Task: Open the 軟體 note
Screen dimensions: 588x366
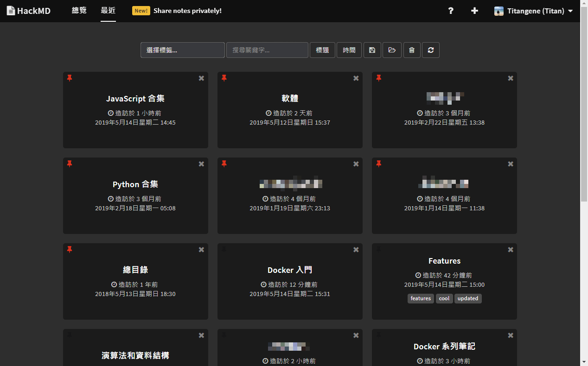Action: pos(290,98)
